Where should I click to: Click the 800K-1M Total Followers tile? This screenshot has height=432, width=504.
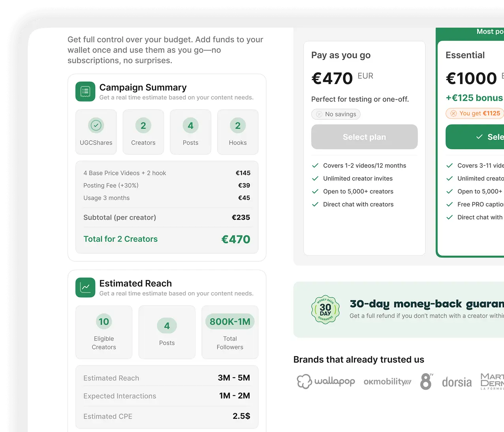click(x=230, y=332)
